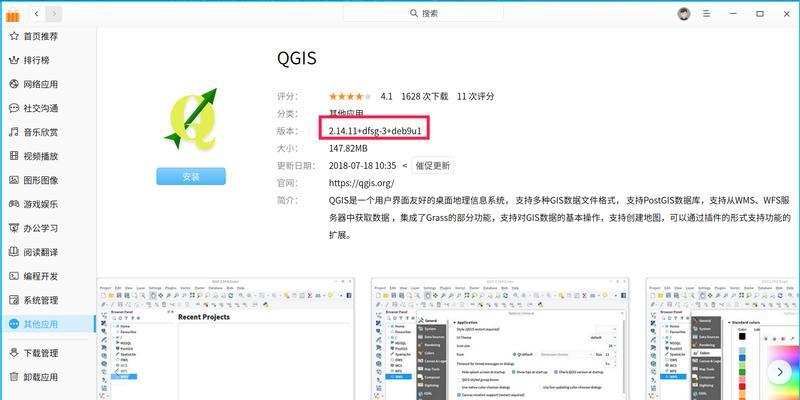Click the app store logo icon
Screen dimensions: 800x400
point(12,14)
